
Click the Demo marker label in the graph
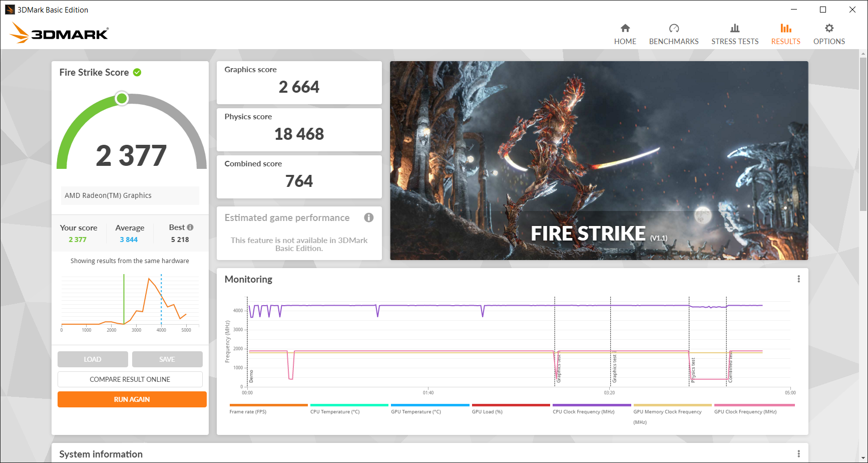pos(251,376)
